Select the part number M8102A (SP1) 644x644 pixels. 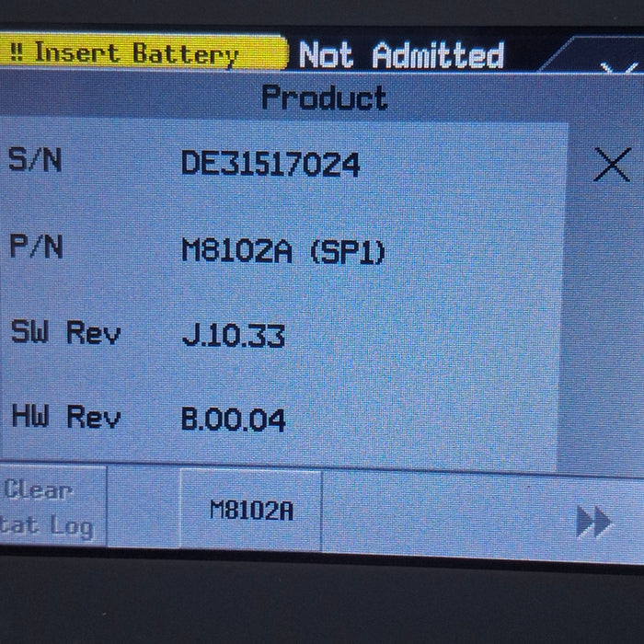click(x=282, y=250)
